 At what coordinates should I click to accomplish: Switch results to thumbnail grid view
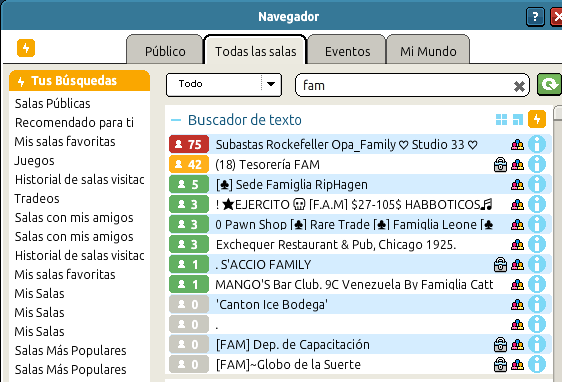coord(501,120)
